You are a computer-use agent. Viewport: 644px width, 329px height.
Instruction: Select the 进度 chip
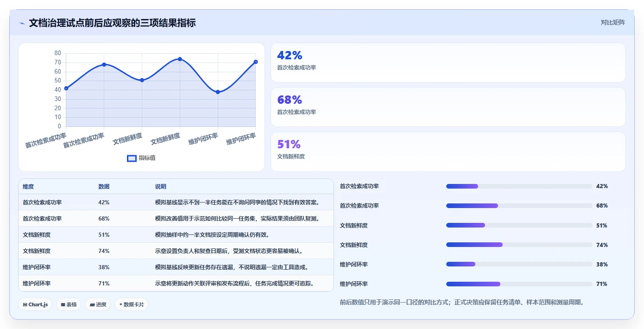98,304
